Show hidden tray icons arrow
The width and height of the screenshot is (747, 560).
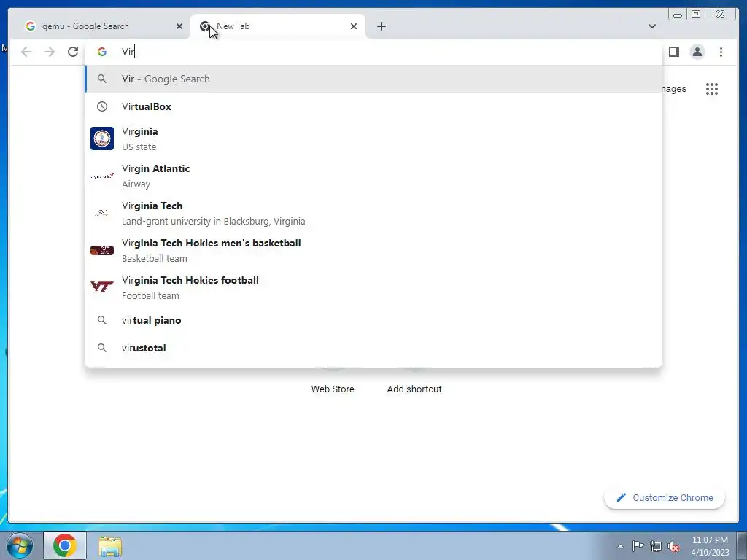[x=620, y=546]
